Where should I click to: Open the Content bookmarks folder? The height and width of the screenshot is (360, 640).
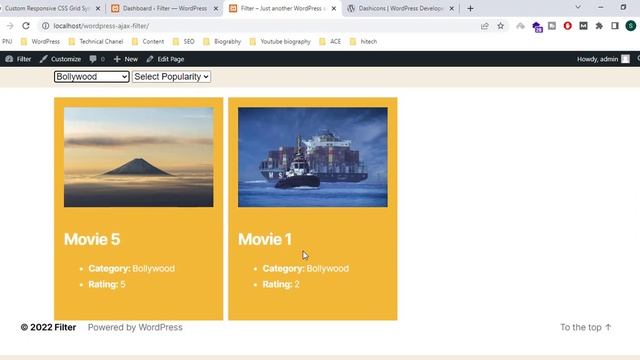coord(148,42)
